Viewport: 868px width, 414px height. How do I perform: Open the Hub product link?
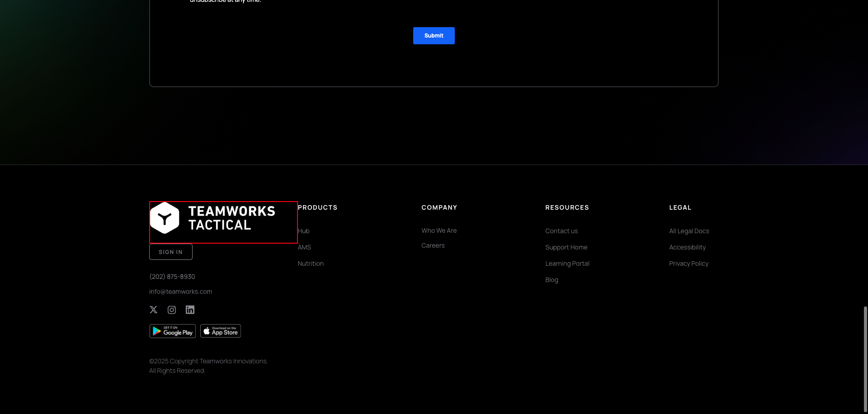303,231
